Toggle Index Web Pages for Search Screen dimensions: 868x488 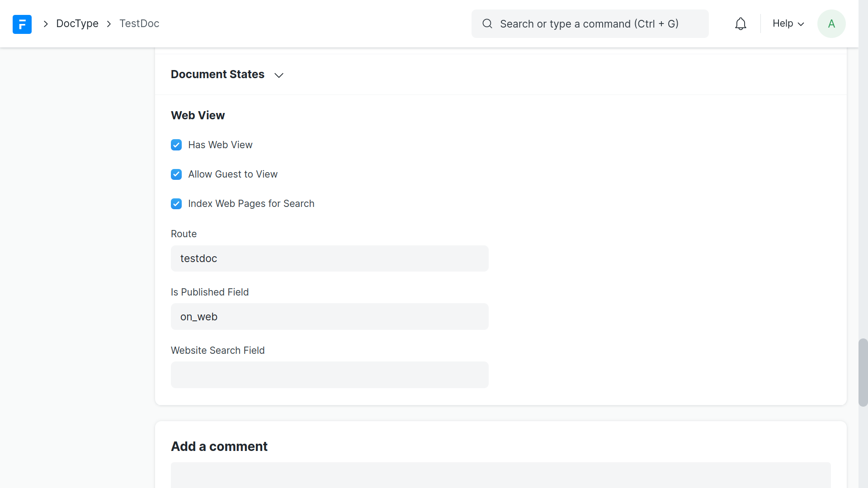point(176,204)
